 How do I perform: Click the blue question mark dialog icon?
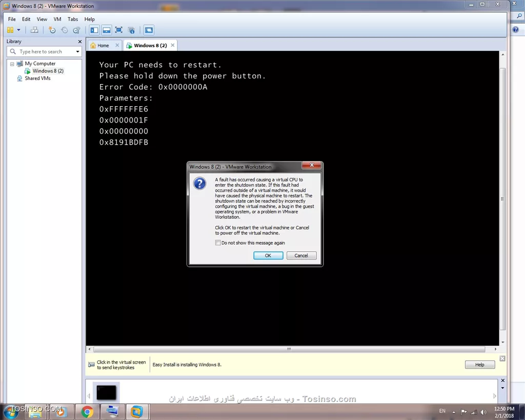(x=200, y=184)
